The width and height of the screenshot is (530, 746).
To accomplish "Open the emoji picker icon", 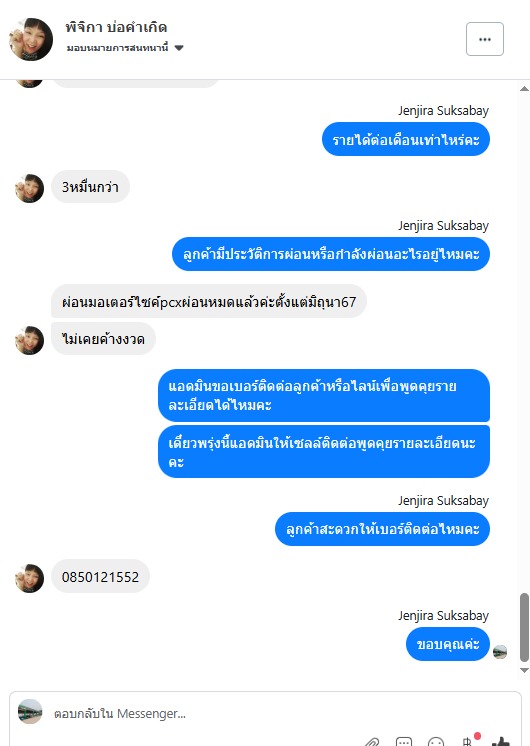I will click(x=436, y=742).
